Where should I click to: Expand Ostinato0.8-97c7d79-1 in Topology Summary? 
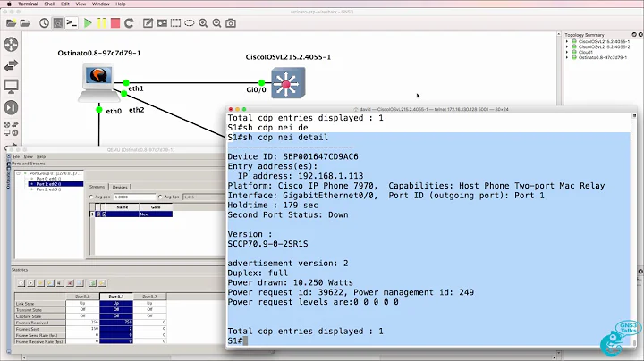coord(567,57)
